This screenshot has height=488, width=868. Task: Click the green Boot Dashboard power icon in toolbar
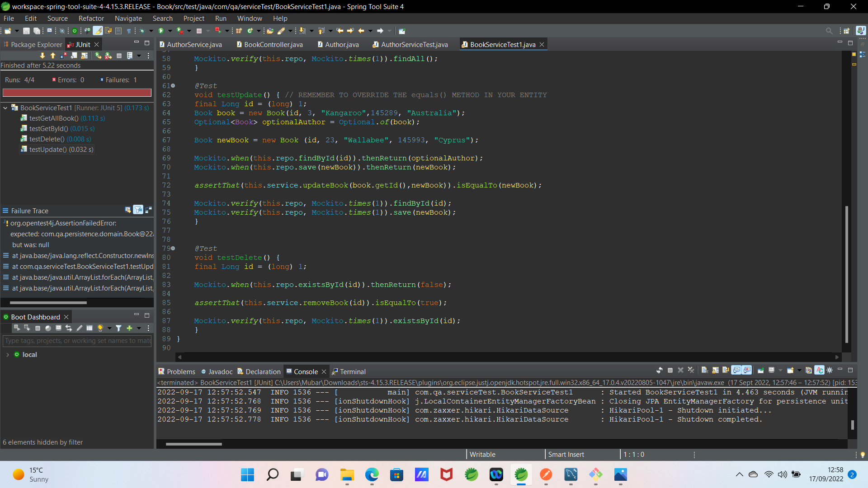75,31
